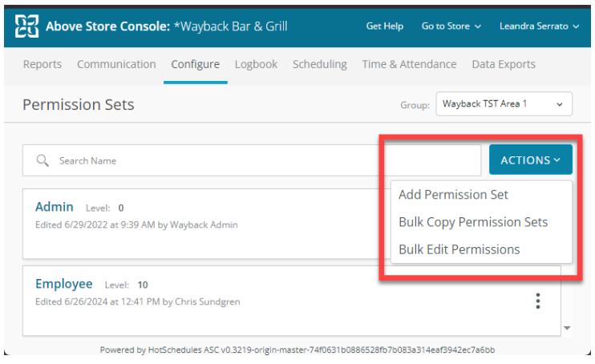Toggle the ACTIONS dropdown button

531,160
